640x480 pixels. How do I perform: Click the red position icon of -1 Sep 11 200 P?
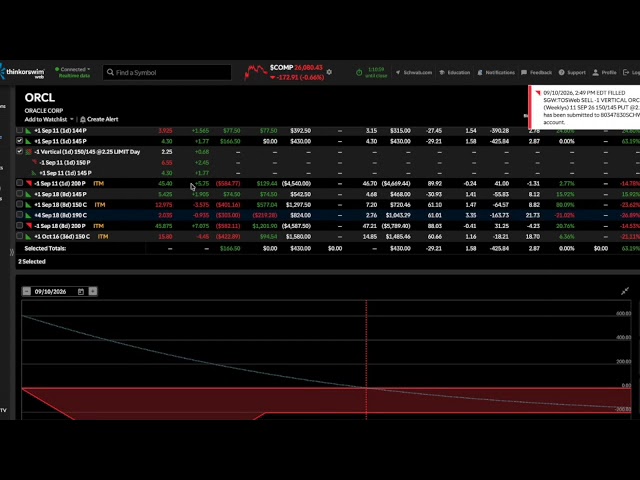pyautogui.click(x=29, y=183)
